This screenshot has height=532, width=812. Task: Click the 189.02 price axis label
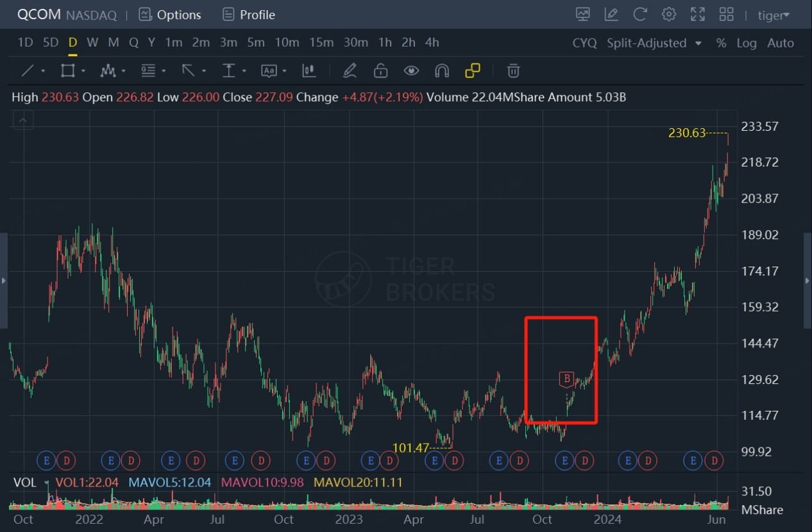[760, 235]
